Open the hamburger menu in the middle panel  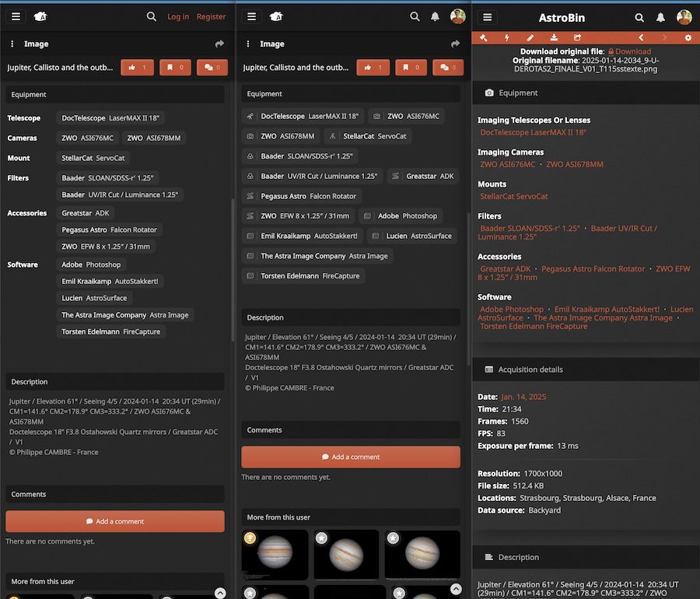pos(251,16)
